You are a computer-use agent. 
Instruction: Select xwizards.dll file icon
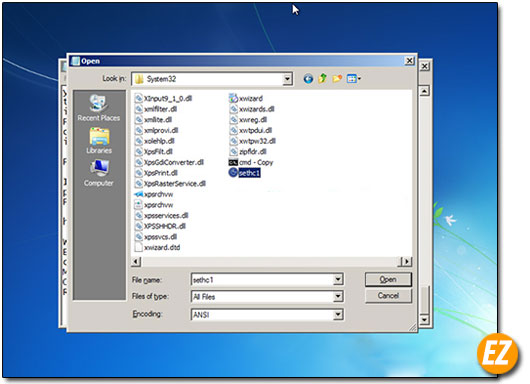click(x=234, y=109)
